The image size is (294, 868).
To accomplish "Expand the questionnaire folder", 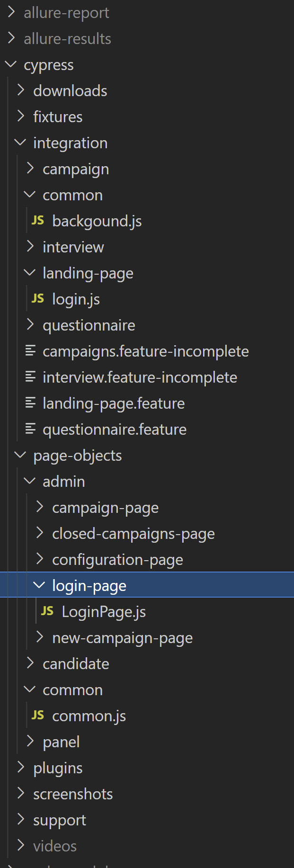I will pos(30,325).
